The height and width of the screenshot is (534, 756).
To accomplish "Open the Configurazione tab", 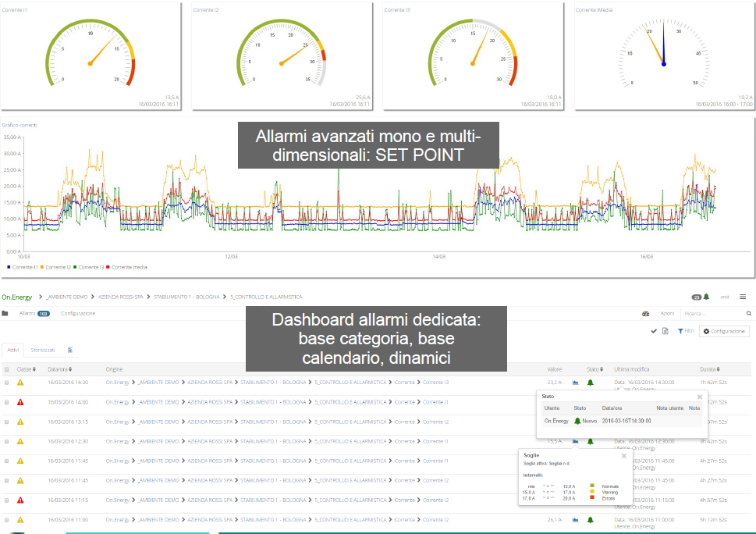I will [x=78, y=314].
